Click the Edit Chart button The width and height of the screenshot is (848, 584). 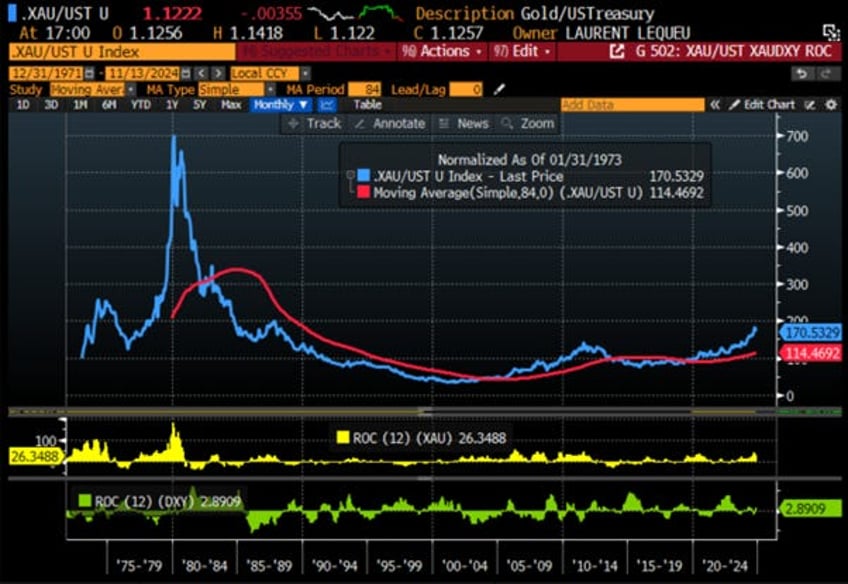coord(762,105)
